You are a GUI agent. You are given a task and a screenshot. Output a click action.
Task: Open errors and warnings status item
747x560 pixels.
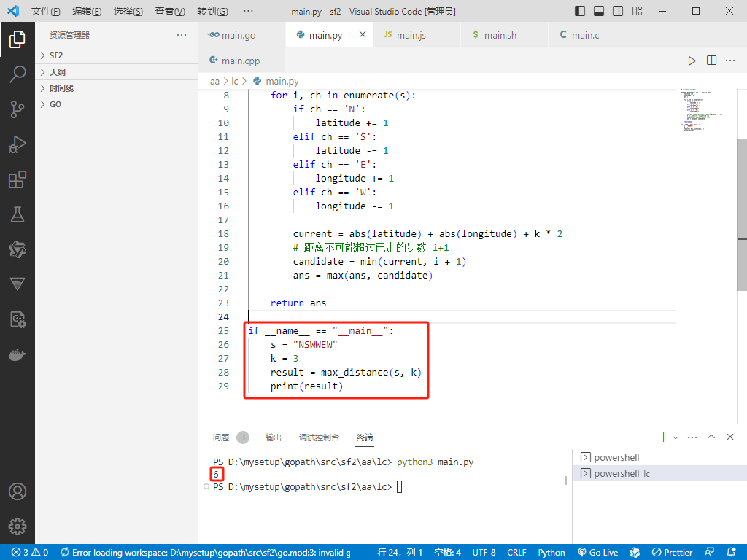[x=29, y=553]
